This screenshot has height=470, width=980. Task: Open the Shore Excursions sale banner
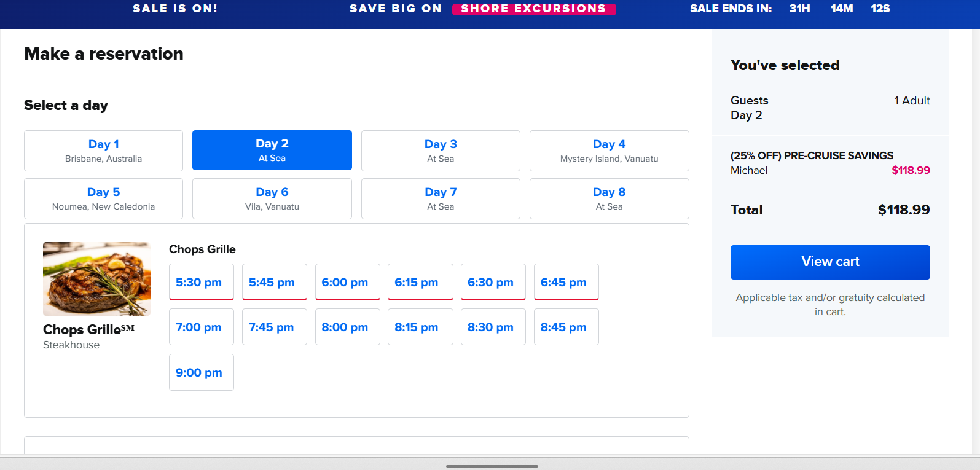click(x=534, y=9)
